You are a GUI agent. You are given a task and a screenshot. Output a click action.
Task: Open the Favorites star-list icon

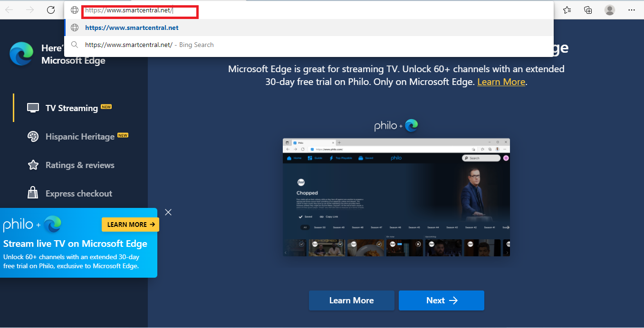[567, 10]
